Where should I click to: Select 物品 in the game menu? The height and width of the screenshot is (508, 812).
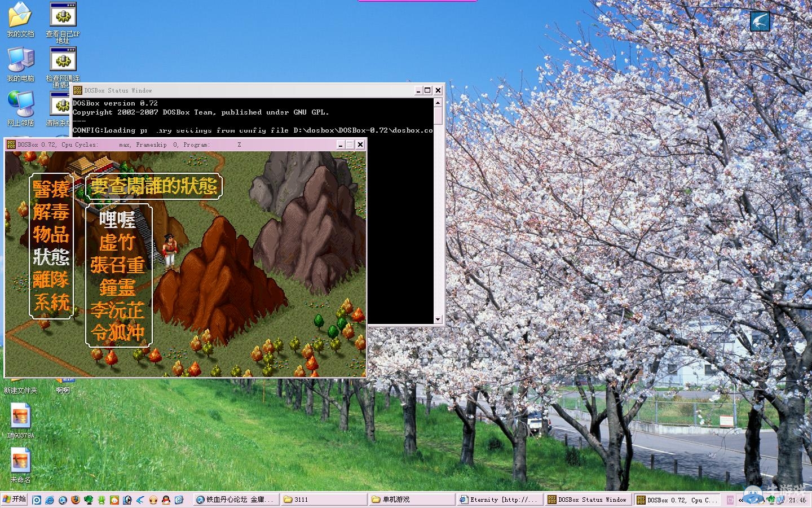pyautogui.click(x=51, y=235)
